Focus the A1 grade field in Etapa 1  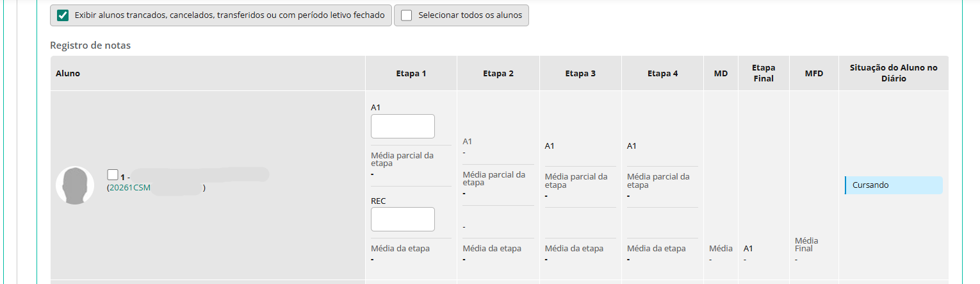click(x=402, y=126)
